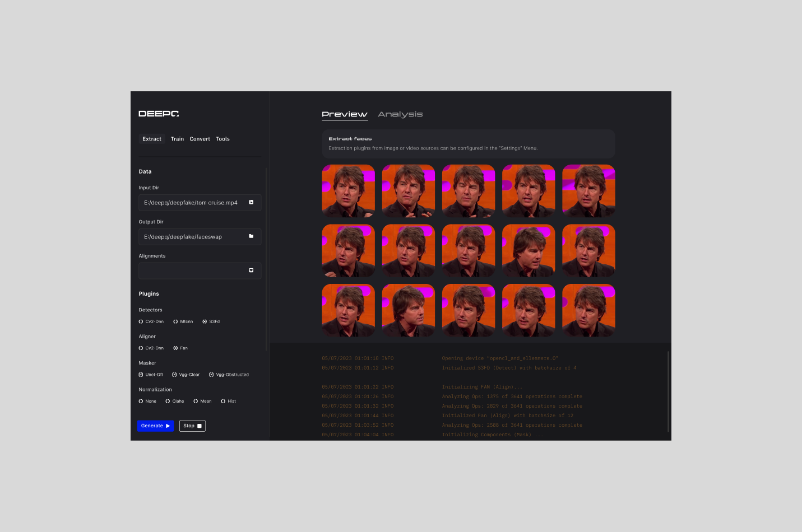Go to the Convert tab

(200, 139)
